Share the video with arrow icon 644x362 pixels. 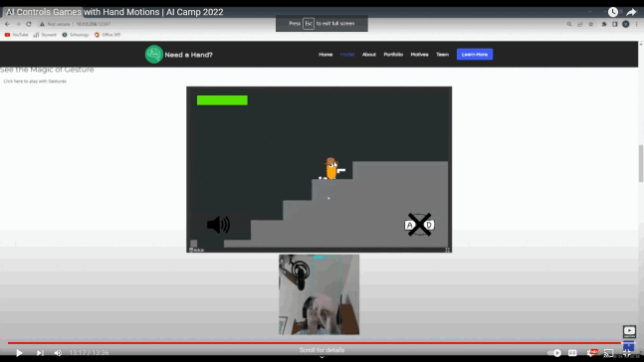pyautogui.click(x=631, y=12)
